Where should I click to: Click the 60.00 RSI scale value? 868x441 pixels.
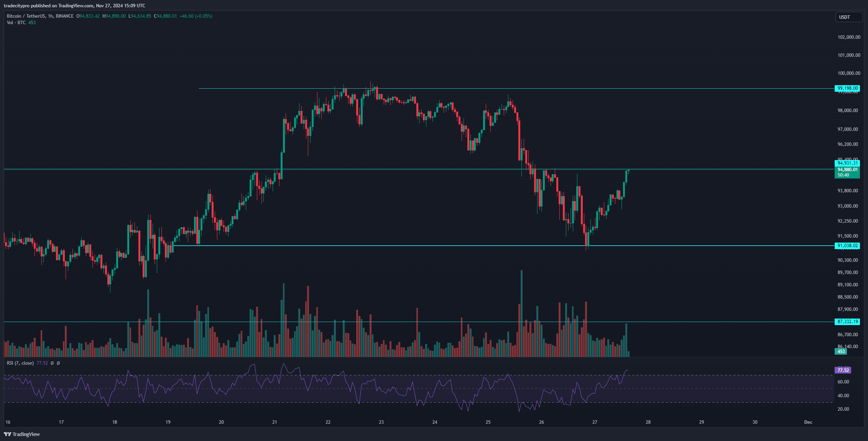coord(843,382)
